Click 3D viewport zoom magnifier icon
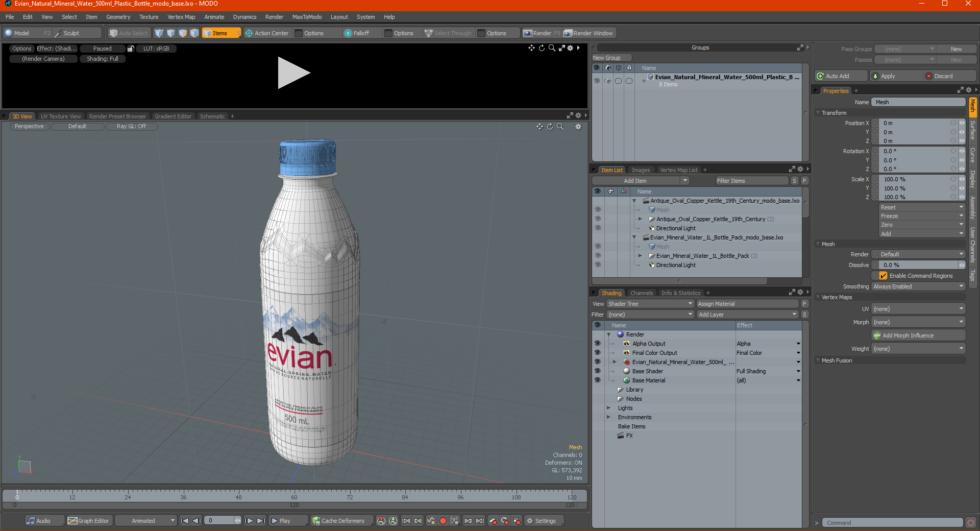Screen dimensions: 980x531 tap(560, 127)
